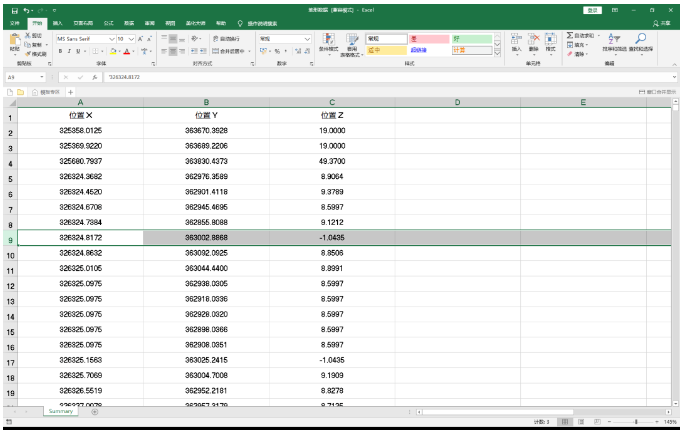Align text to bottom
688x434 pixels.
point(182,39)
